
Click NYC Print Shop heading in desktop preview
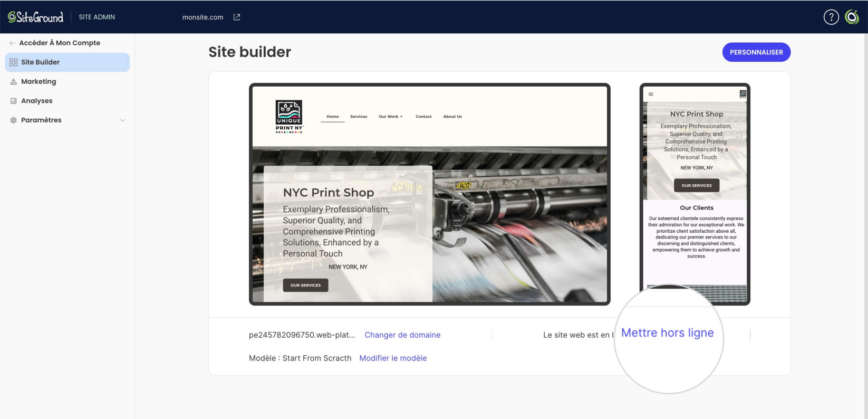pyautogui.click(x=328, y=193)
